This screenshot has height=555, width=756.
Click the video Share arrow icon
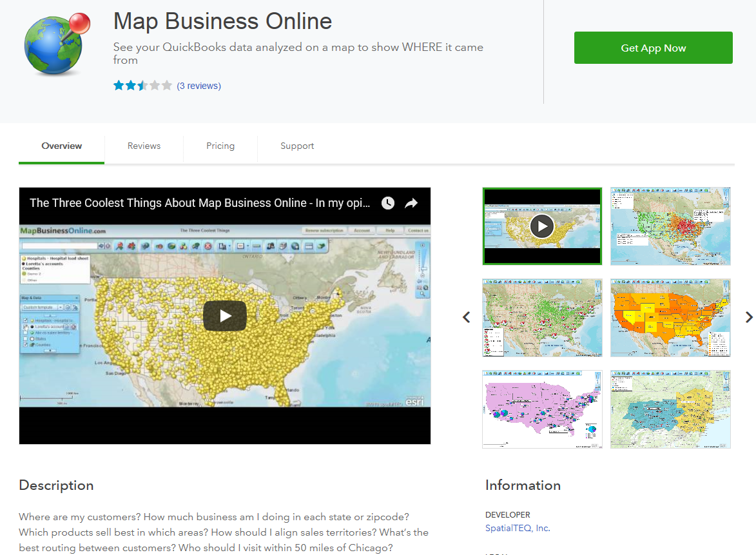tap(411, 203)
